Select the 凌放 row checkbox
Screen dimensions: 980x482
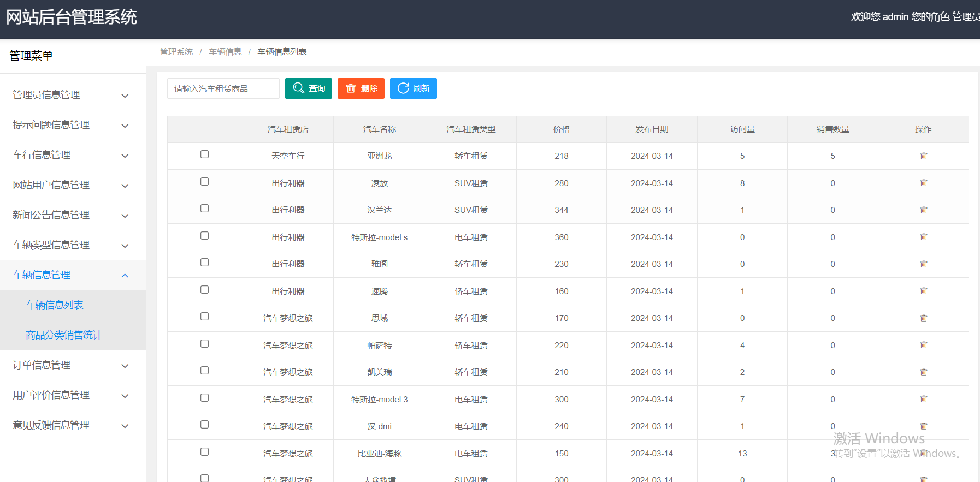click(204, 182)
